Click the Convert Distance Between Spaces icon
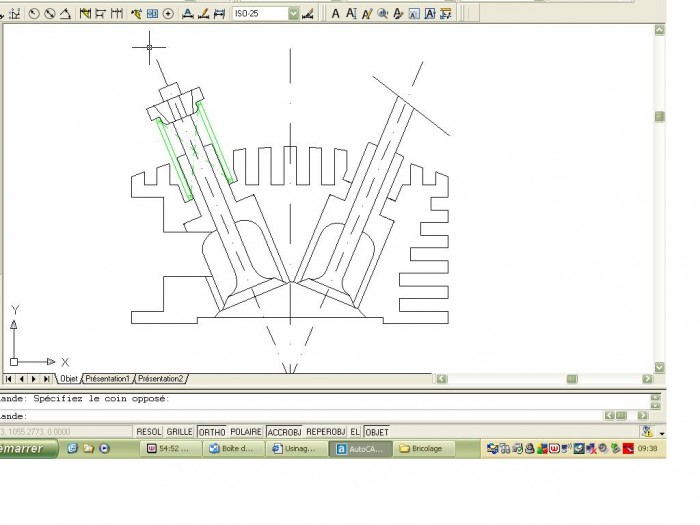This screenshot has height=525, width=700. 446,14
